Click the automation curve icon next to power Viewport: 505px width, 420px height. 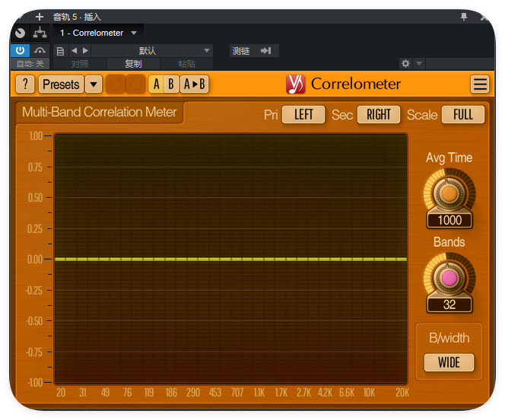40,50
